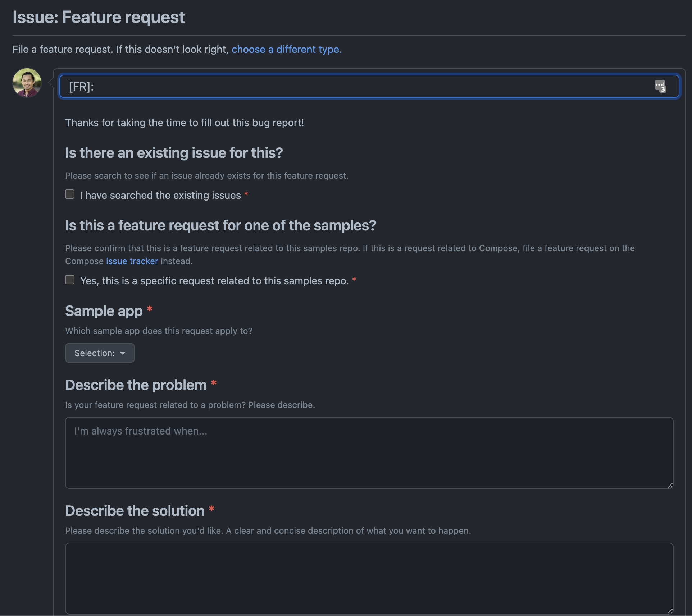Click the 'Describe the problem' field label
Screen dimensions: 692x616
click(136, 385)
